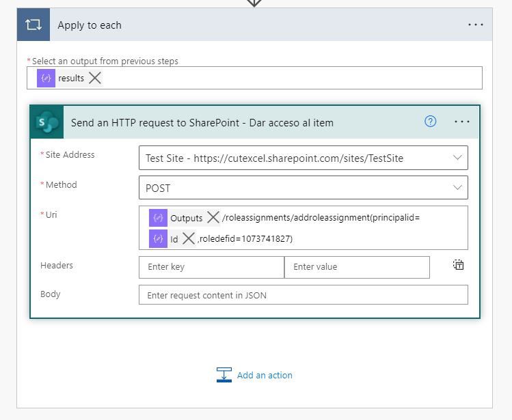
Task: Expand the Site Address dropdown
Action: [x=457, y=158]
